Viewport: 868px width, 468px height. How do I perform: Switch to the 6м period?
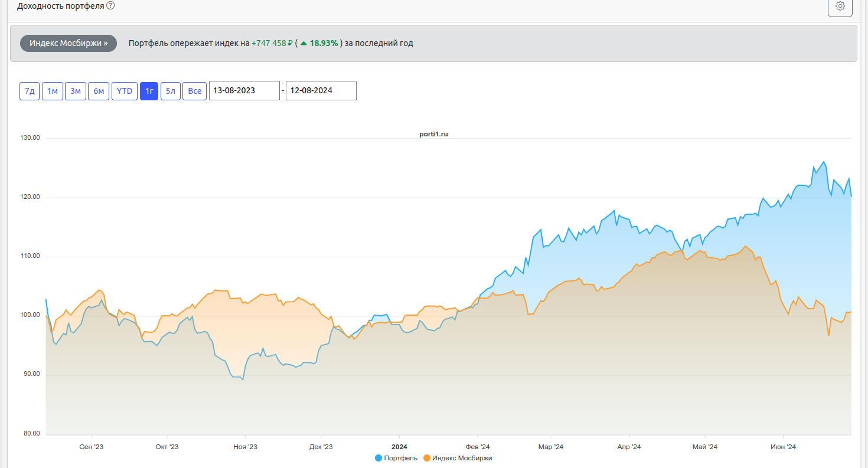point(99,91)
